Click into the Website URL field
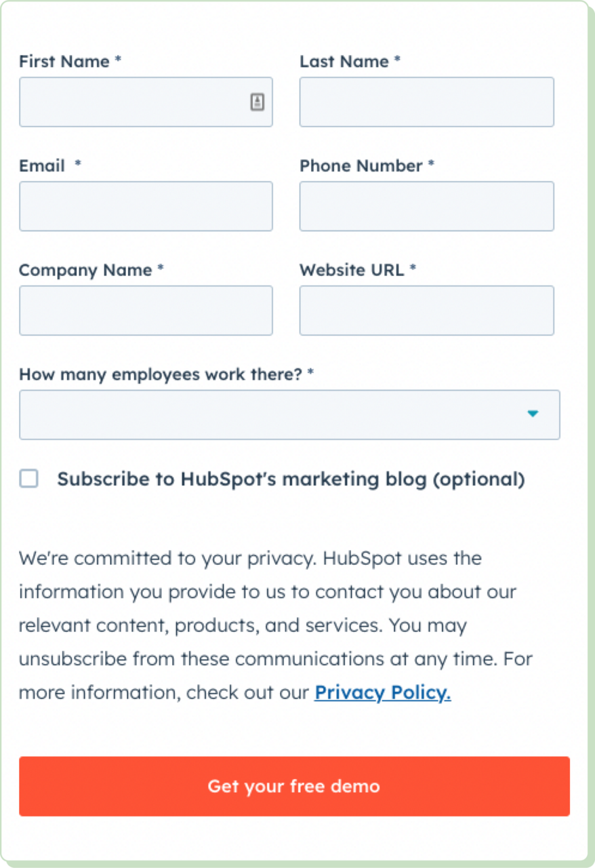Screen dimensions: 595x868 pos(426,311)
